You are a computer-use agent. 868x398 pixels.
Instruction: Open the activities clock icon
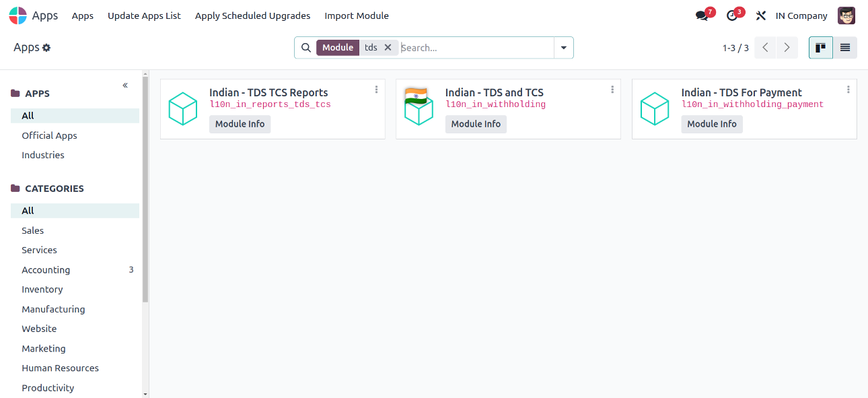point(733,15)
